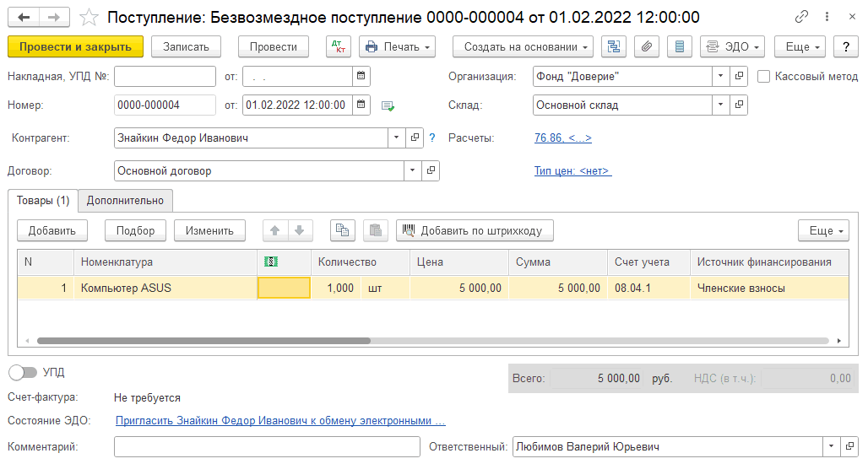The width and height of the screenshot is (868, 464).
Task: Mark document as favorite with star icon
Action: 88,17
